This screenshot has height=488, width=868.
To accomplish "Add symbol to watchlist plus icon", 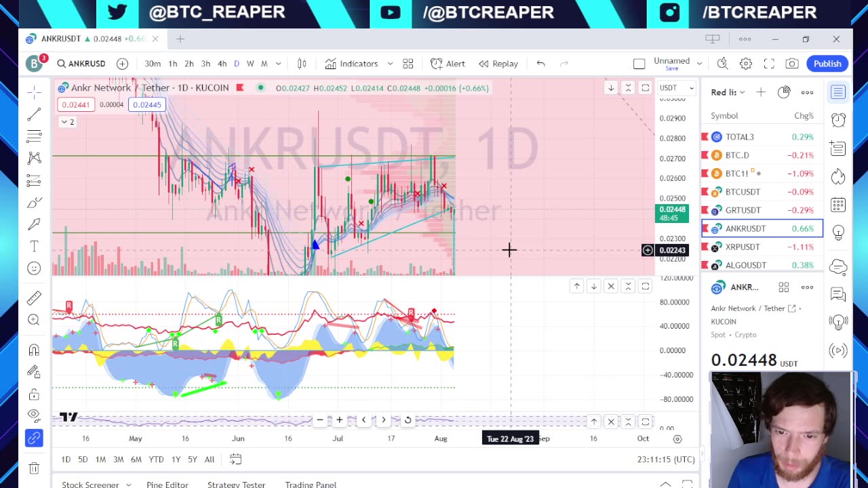I will click(x=761, y=92).
